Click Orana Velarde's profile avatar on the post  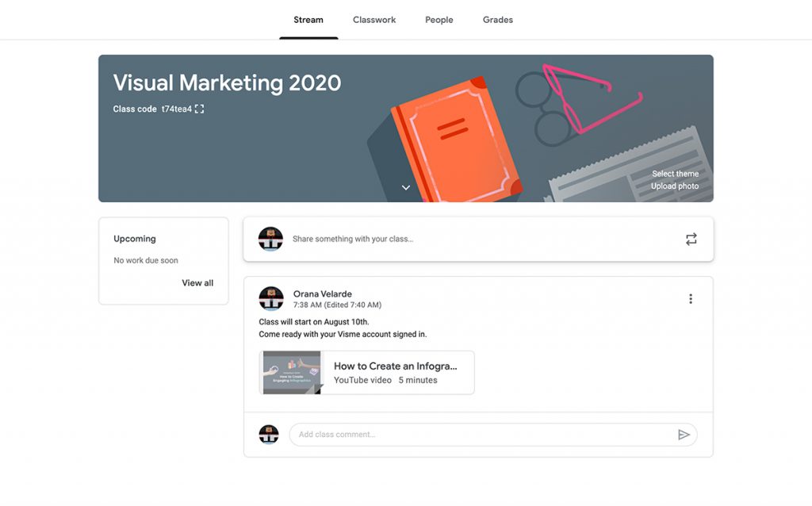270,298
